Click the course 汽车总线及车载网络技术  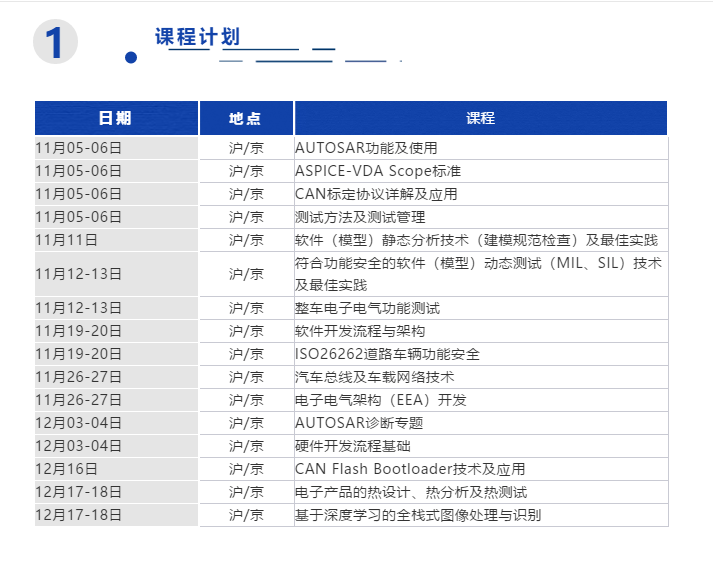click(x=375, y=377)
